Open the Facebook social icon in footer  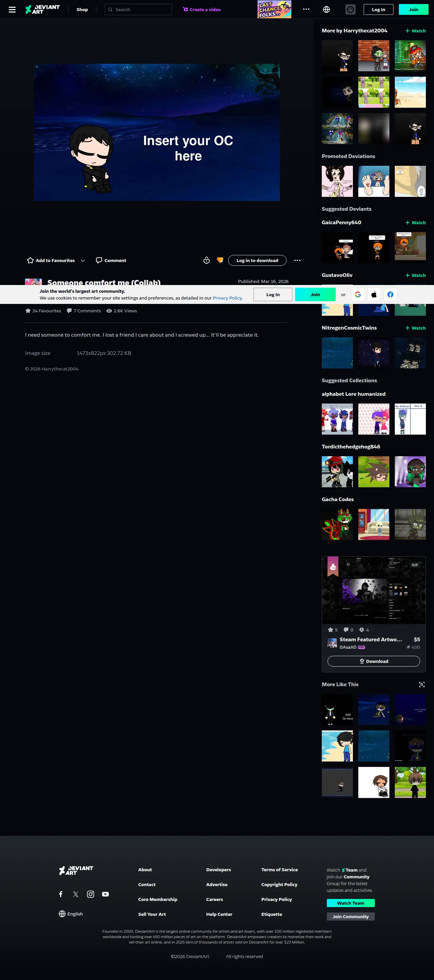pyautogui.click(x=61, y=894)
